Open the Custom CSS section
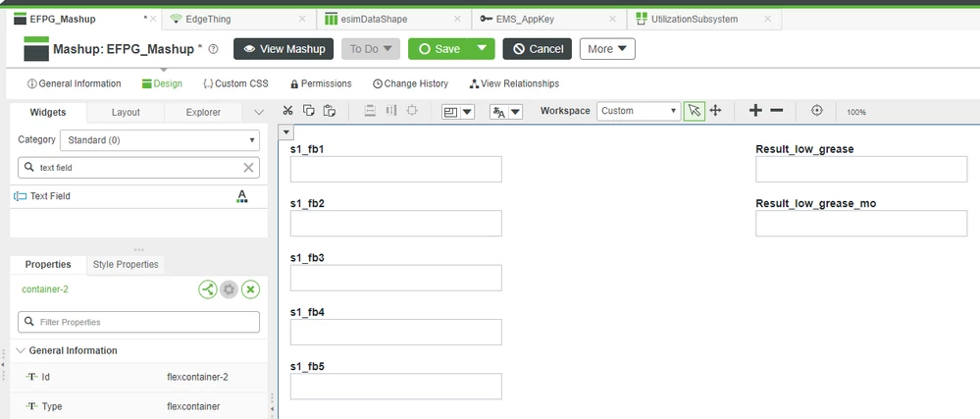This screenshot has width=980, height=419. [235, 83]
